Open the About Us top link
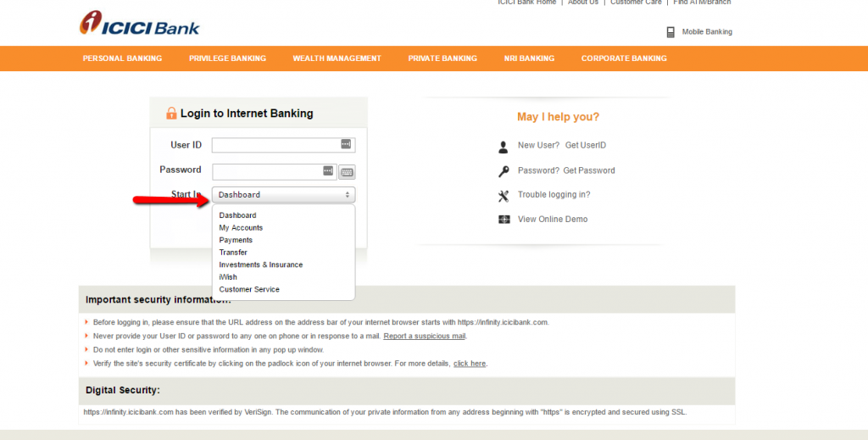Viewport: 868px width, 440px height. tap(583, 3)
